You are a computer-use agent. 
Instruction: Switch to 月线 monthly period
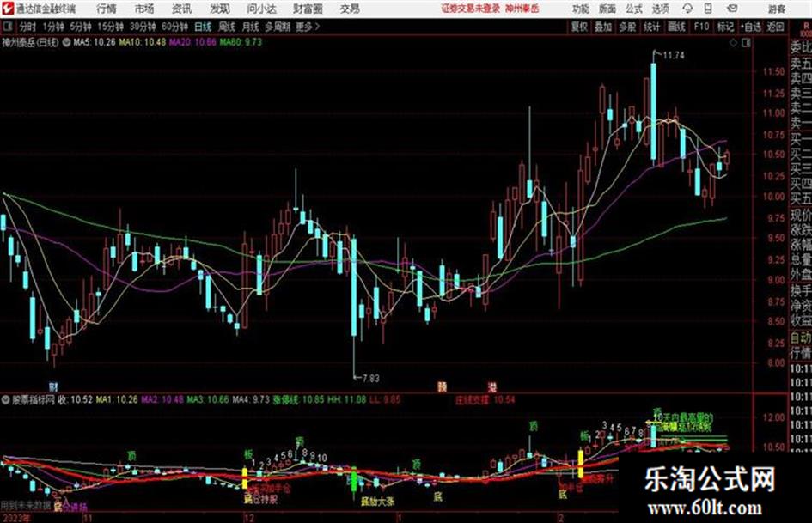click(x=251, y=27)
